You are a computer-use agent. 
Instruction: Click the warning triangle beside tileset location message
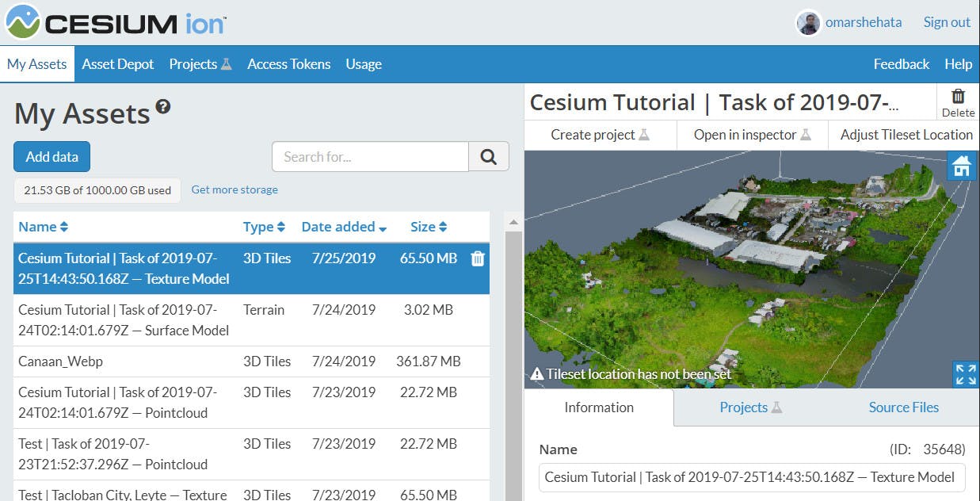tap(537, 374)
